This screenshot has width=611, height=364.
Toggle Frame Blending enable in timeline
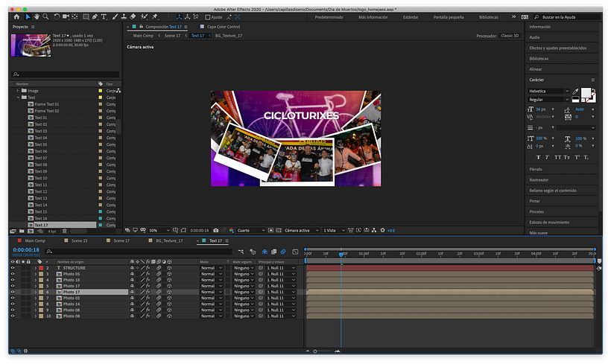pos(274,252)
